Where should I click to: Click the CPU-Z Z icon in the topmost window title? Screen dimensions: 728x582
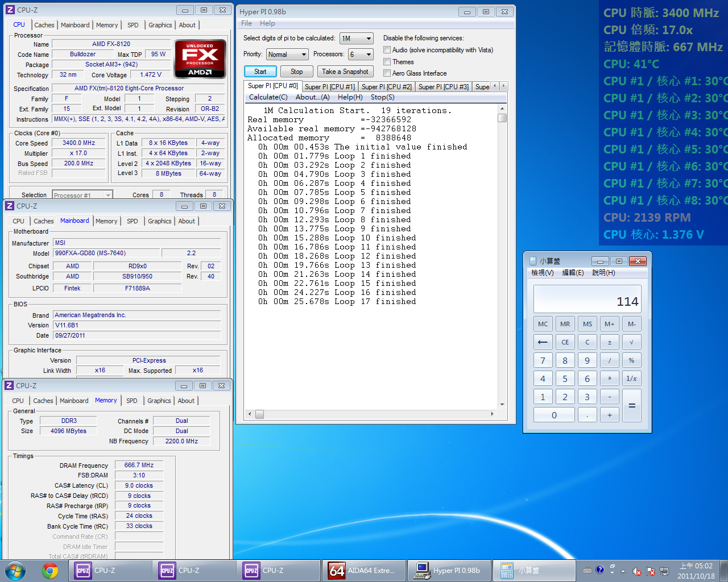tap(10, 10)
